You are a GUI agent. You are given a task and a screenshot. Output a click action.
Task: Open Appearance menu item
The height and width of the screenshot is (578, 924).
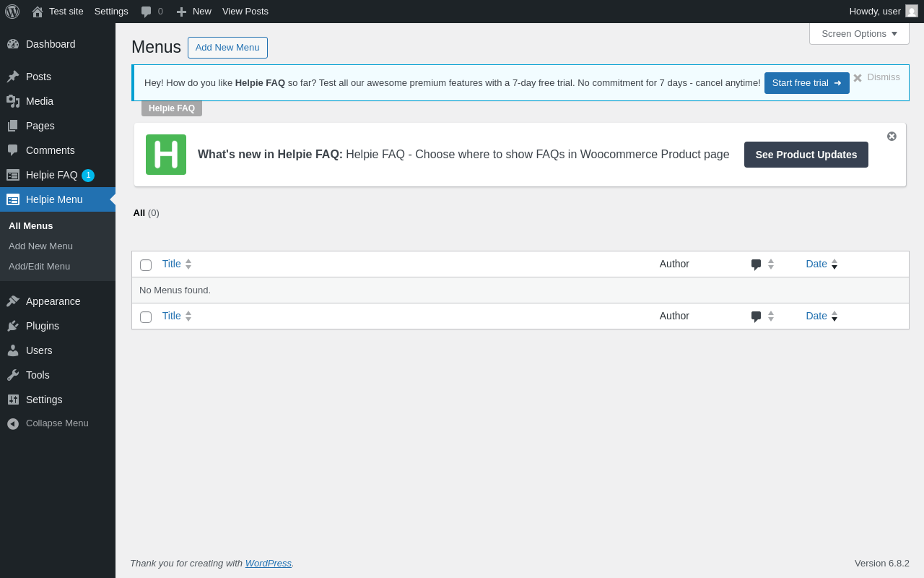click(58, 301)
